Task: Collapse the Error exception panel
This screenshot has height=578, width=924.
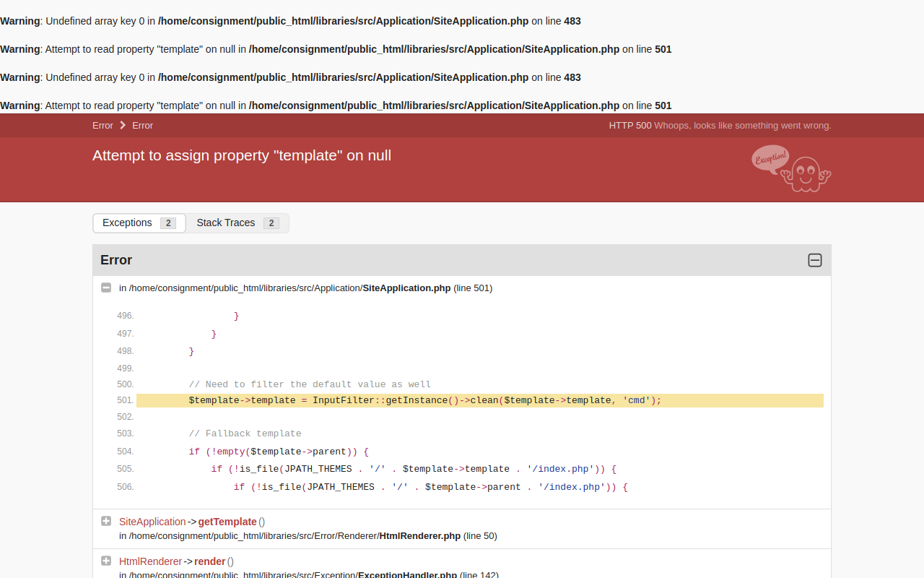Action: coord(815,260)
